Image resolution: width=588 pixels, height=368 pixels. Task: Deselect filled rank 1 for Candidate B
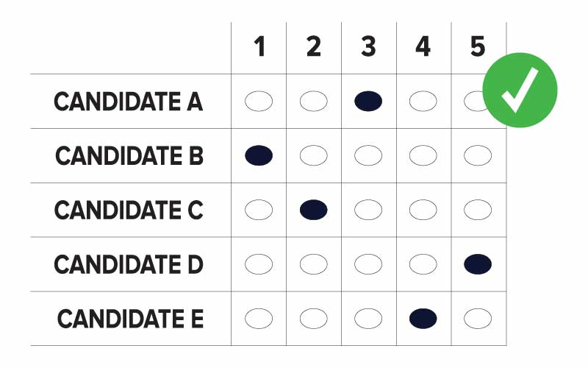259,155
